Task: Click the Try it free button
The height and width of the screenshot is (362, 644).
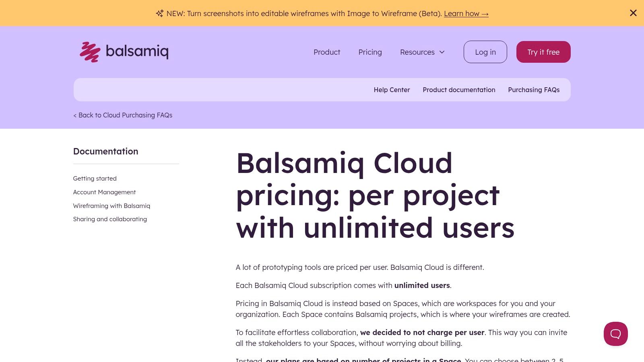Action: click(x=543, y=52)
